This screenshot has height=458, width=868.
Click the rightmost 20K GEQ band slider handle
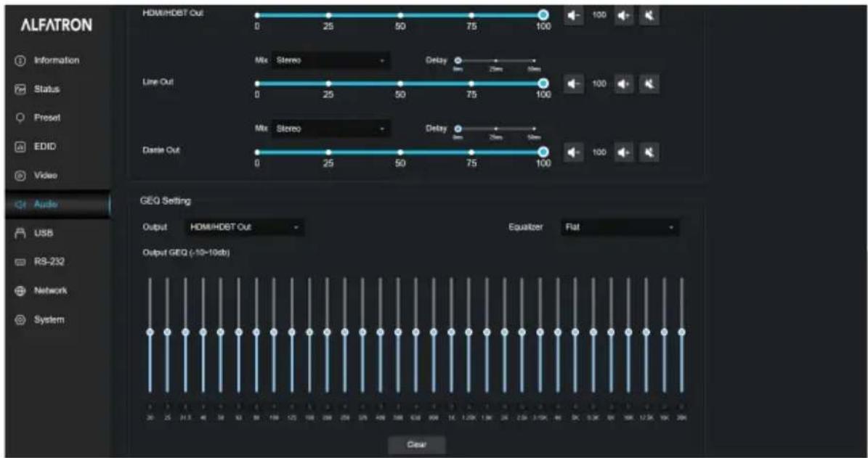(681, 332)
